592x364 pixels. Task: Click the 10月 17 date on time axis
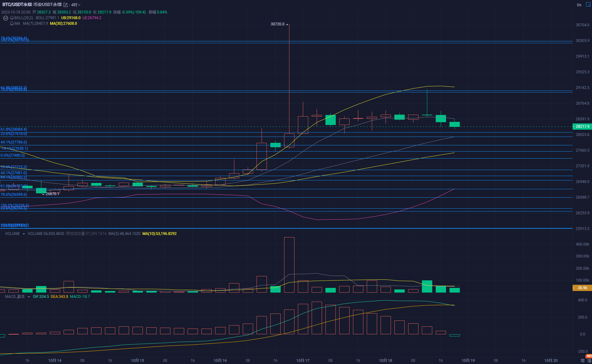coord(303,361)
